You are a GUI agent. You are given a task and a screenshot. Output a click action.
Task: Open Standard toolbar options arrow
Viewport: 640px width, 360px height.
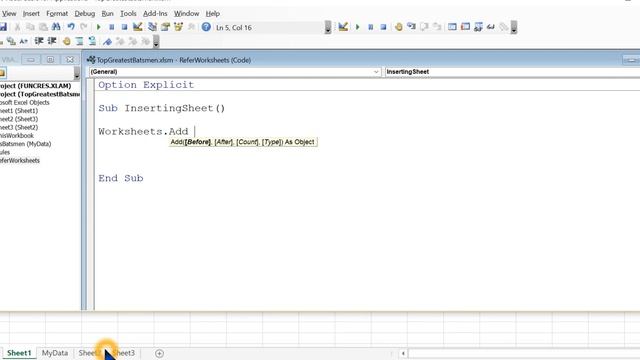[328, 27]
